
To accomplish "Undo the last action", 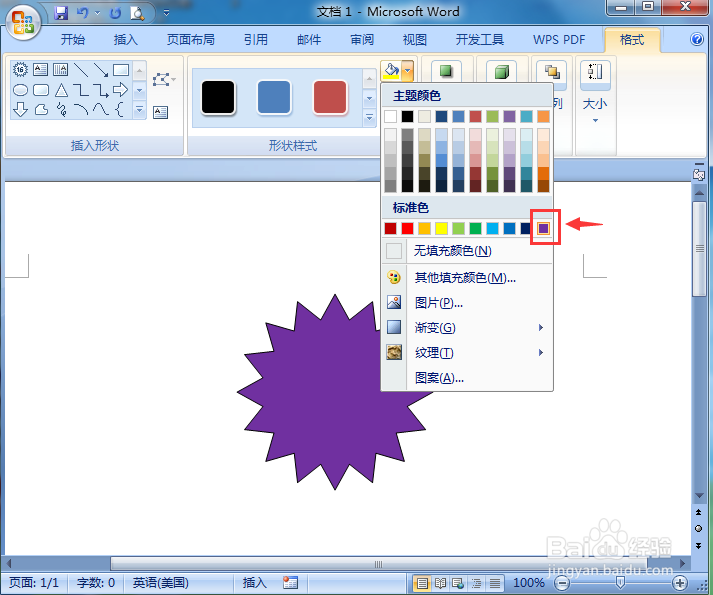I will point(82,13).
